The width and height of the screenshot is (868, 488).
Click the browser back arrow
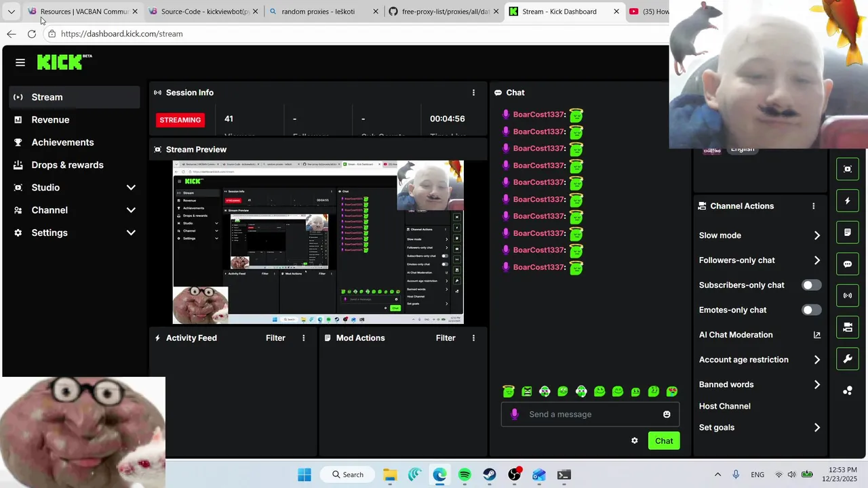tap(12, 34)
